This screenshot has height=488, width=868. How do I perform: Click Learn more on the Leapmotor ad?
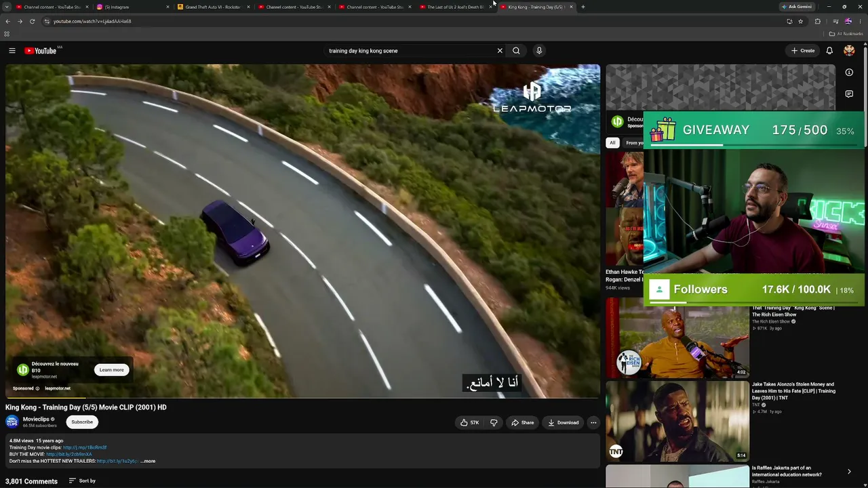coord(111,370)
